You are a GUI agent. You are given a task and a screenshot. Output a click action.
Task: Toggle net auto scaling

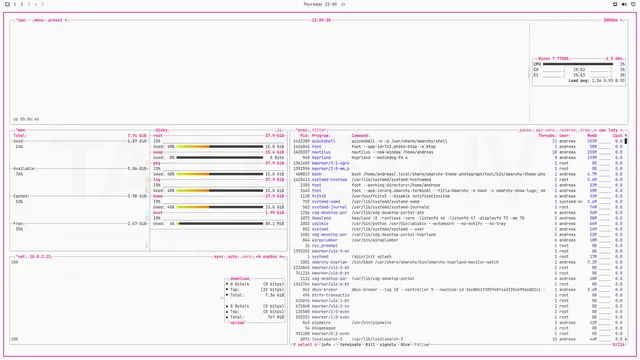point(233,257)
